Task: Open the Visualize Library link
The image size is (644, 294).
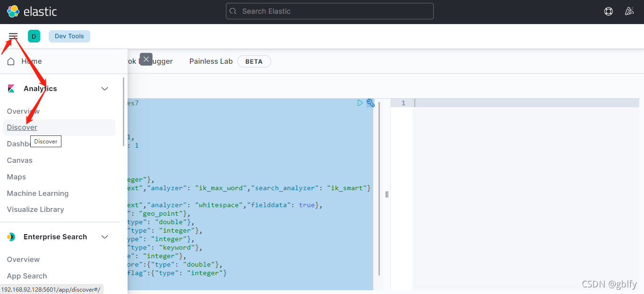Action: 35,210
